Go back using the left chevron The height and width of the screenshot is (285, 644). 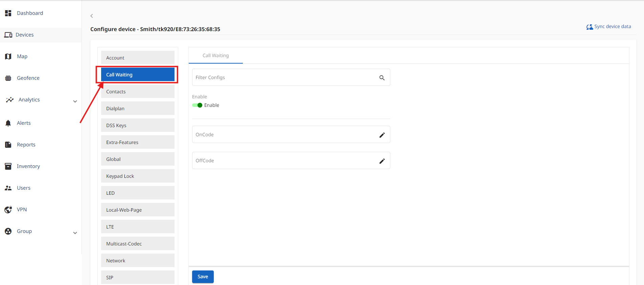pyautogui.click(x=92, y=16)
